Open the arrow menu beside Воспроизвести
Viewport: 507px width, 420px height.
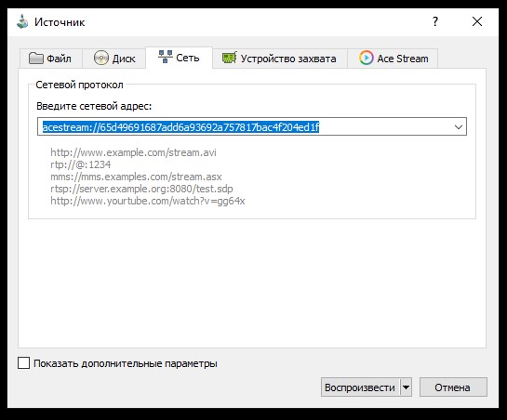(406, 387)
